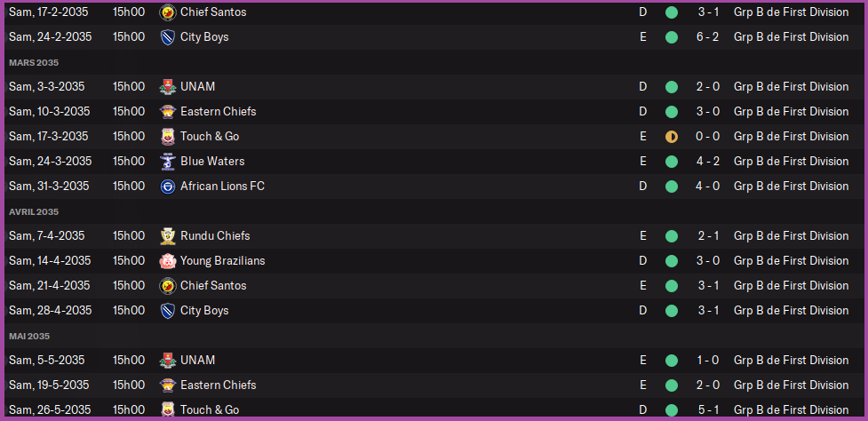Click UNAM club badge on 3-3-2035 row
Image resolution: width=868 pixels, height=421 pixels.
pyautogui.click(x=167, y=87)
